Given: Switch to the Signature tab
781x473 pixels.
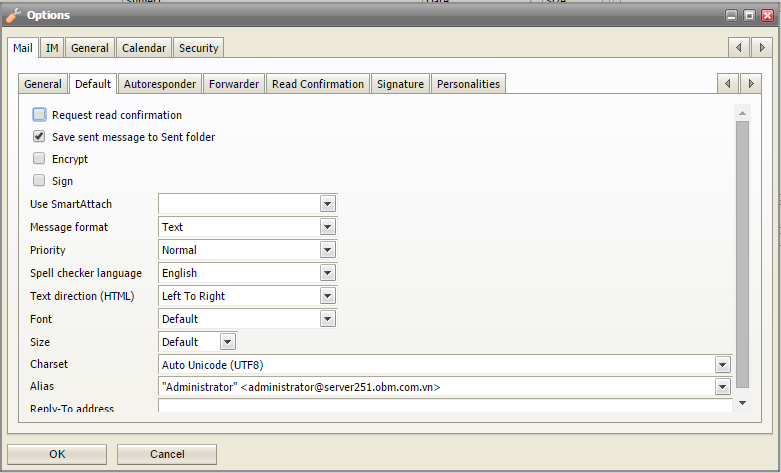Looking at the screenshot, I should 400,84.
